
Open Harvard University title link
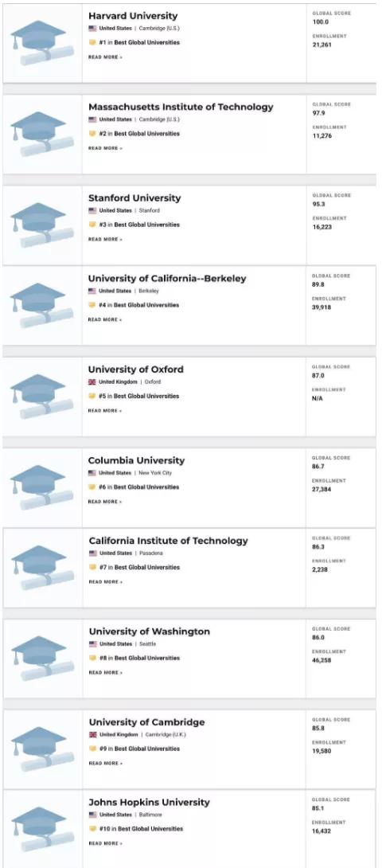tap(133, 16)
